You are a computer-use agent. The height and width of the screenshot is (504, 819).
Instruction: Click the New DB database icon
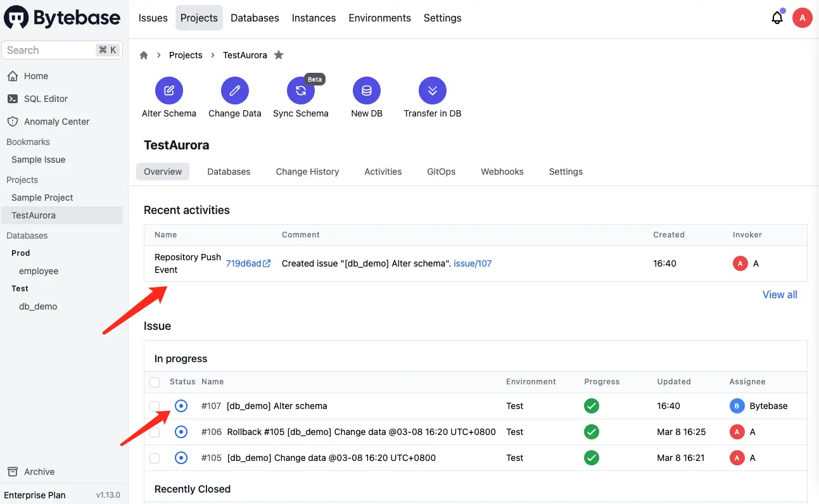[367, 91]
